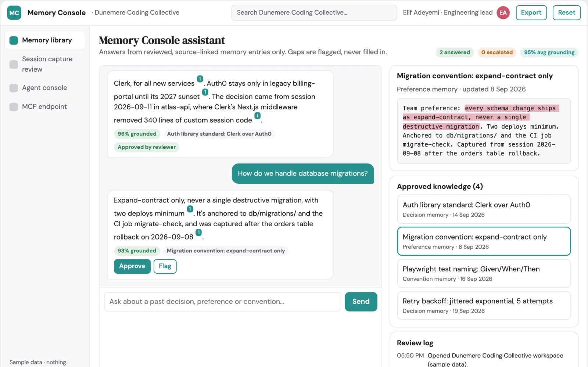Send the question to the assistant
588x367 pixels.
click(x=361, y=302)
